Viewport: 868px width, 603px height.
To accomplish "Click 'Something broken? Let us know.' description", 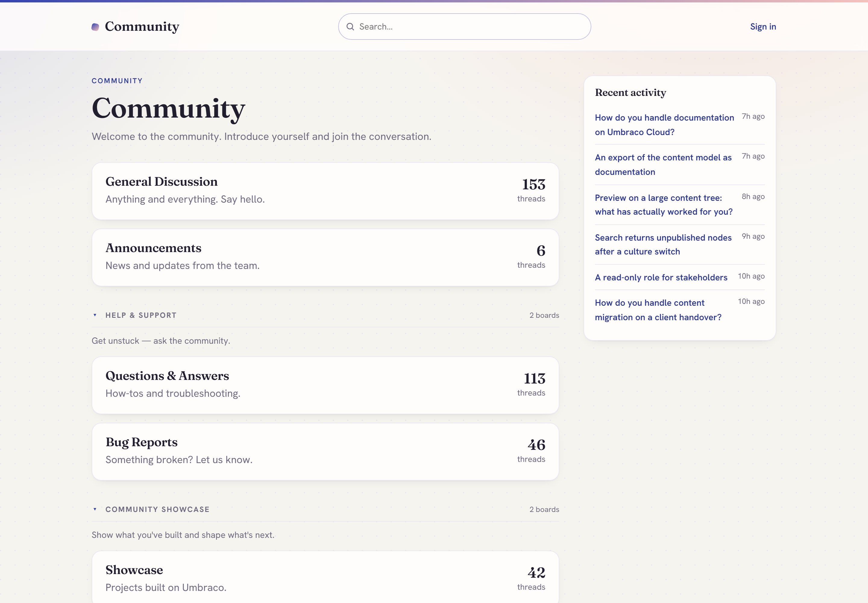I will pyautogui.click(x=179, y=460).
